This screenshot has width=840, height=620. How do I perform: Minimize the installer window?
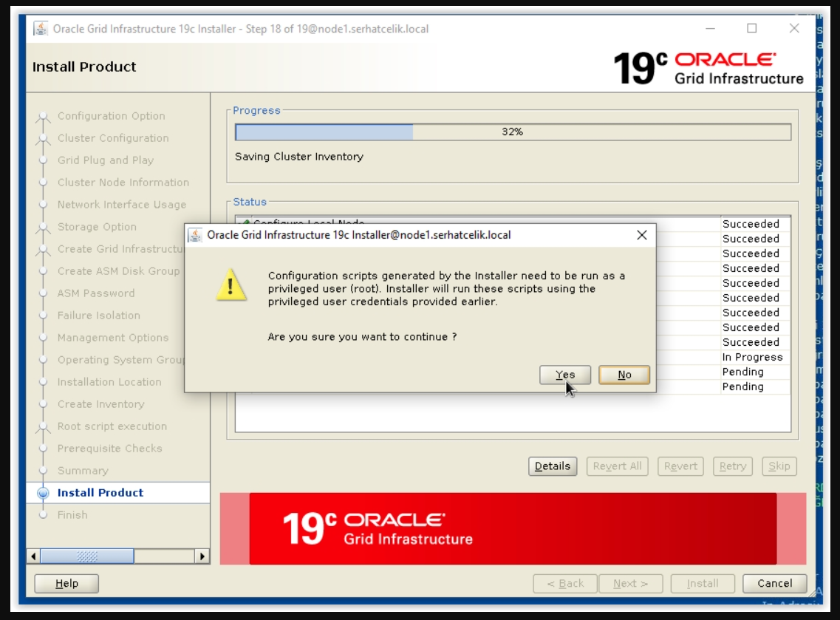[711, 28]
